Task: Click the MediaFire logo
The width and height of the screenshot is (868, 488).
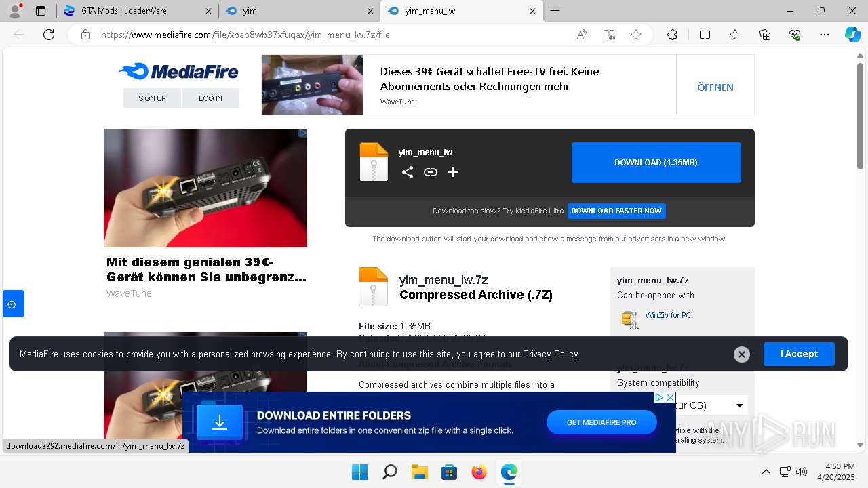Action: tap(178, 71)
